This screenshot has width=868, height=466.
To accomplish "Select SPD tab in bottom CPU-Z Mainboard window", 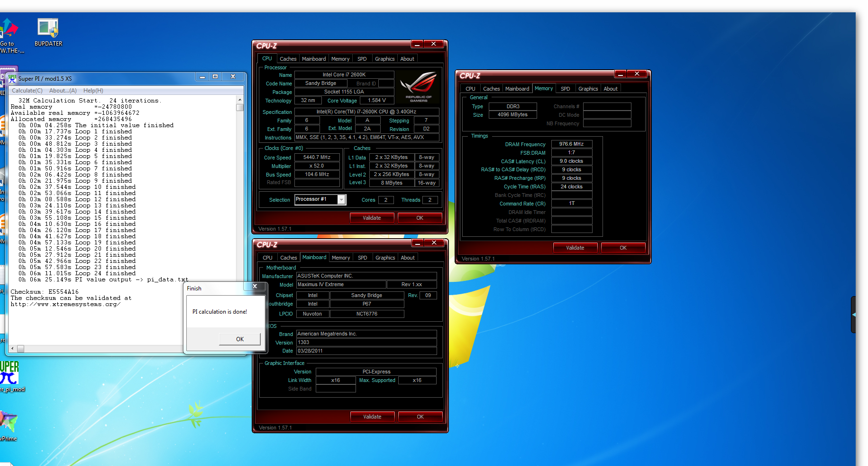I will coord(363,258).
